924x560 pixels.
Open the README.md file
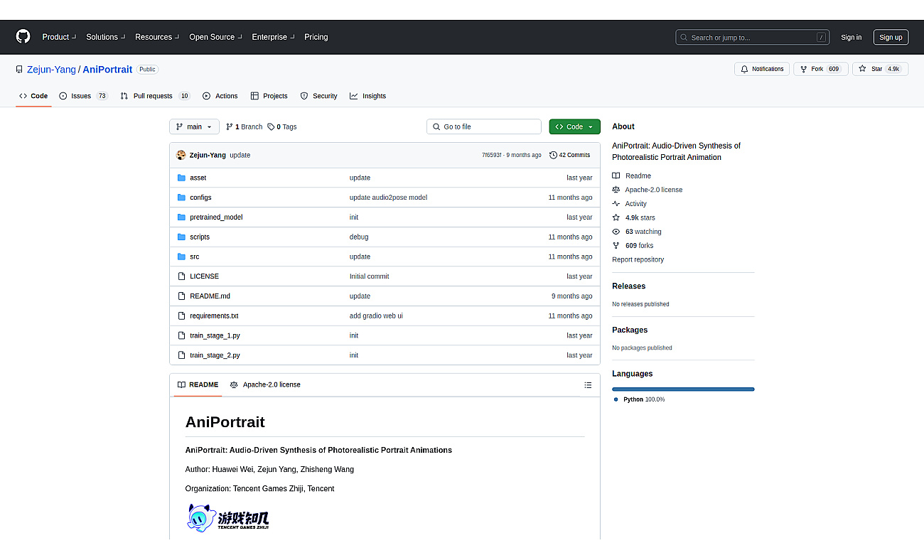coord(210,296)
